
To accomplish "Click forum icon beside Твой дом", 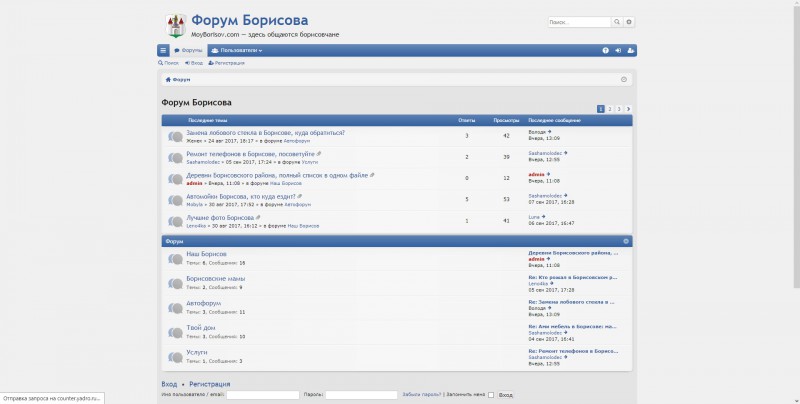I will pyautogui.click(x=175, y=333).
